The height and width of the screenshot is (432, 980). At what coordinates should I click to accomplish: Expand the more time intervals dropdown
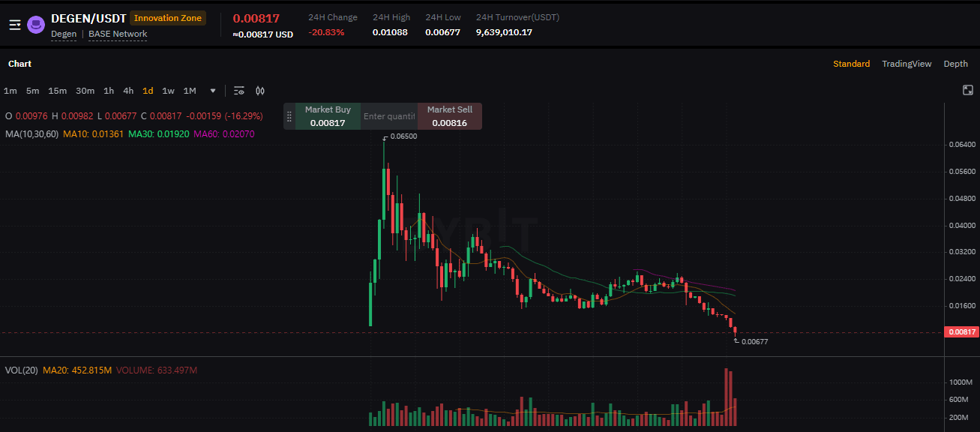pyautogui.click(x=213, y=91)
